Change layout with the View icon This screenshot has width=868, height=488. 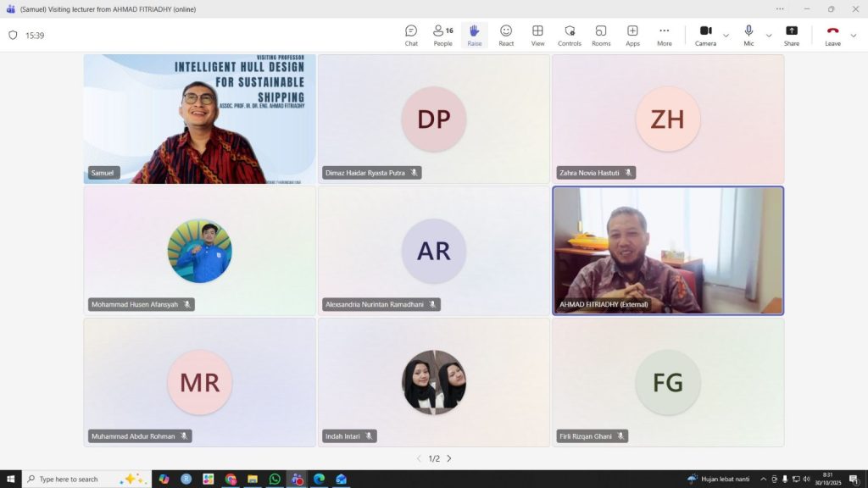click(x=537, y=35)
